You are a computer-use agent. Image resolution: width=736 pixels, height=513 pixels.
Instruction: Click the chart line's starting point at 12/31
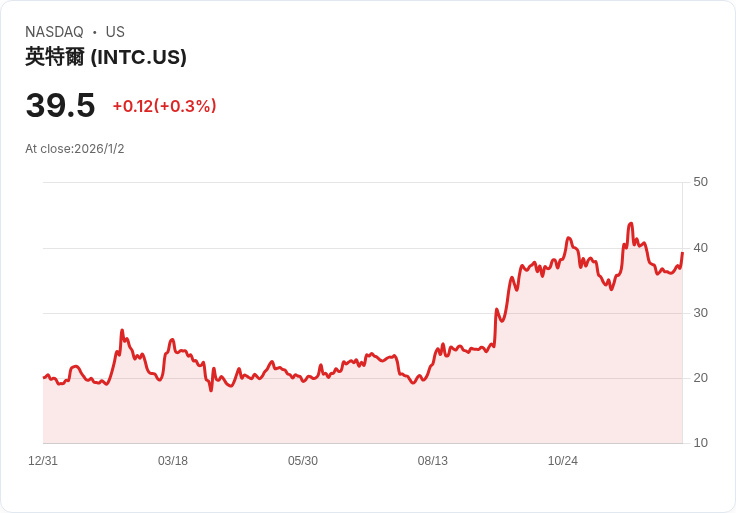coord(44,377)
